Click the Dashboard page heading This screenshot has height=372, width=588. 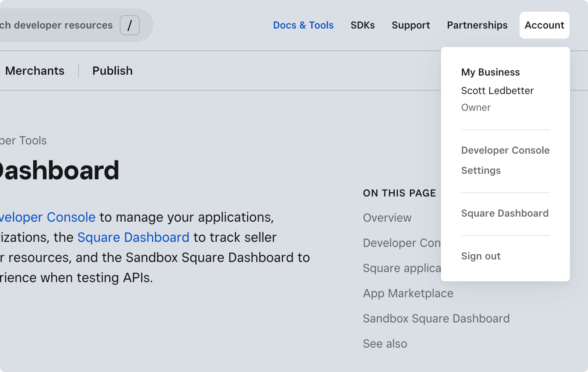pos(60,170)
